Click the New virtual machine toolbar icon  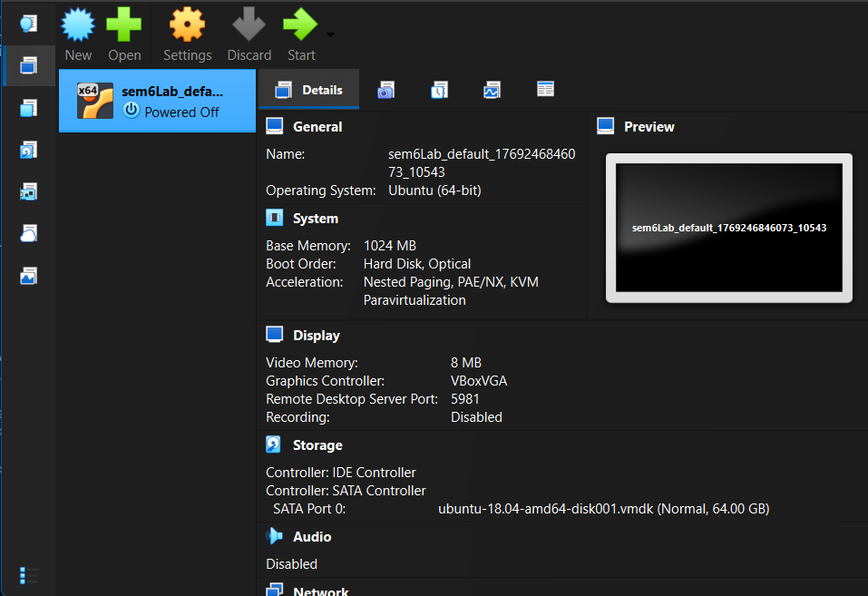coord(78,25)
